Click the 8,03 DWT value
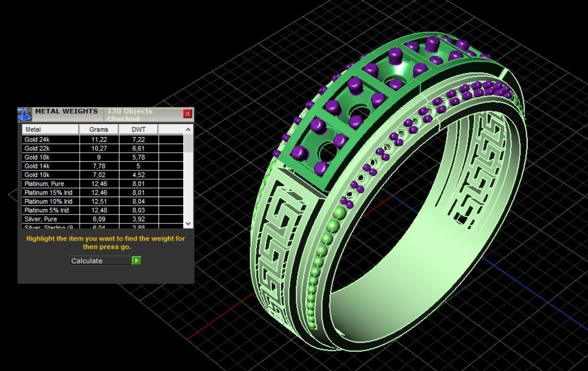 tap(138, 210)
